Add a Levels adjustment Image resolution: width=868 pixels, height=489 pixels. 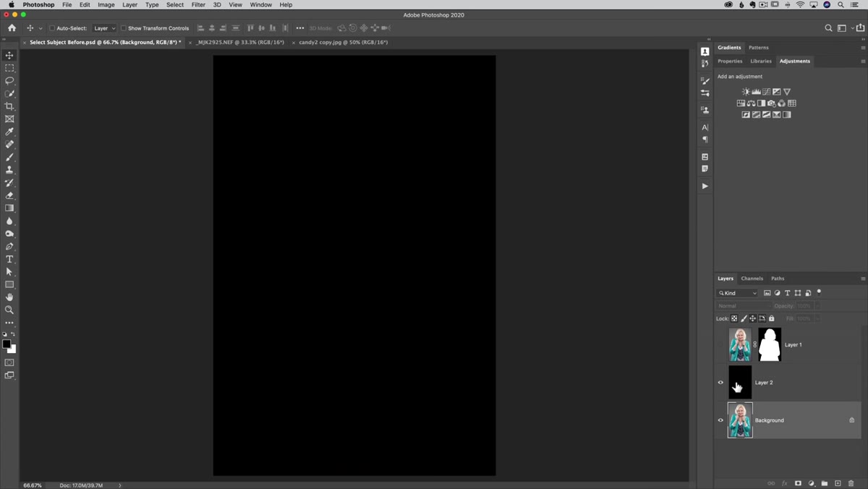pos(756,92)
